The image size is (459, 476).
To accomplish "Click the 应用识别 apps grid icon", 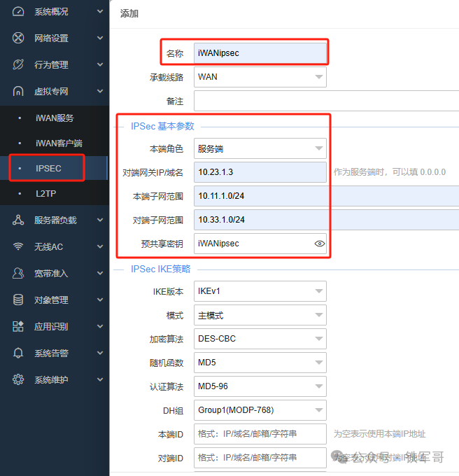I will 18,326.
